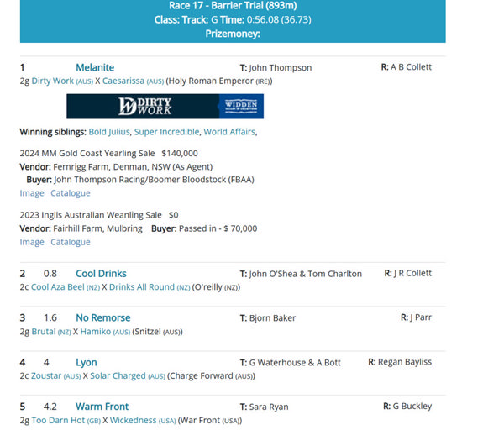Viewport: 504px width, 446px height.
Task: Select Charge Forward (AUS) damsire text
Action: coord(211,376)
